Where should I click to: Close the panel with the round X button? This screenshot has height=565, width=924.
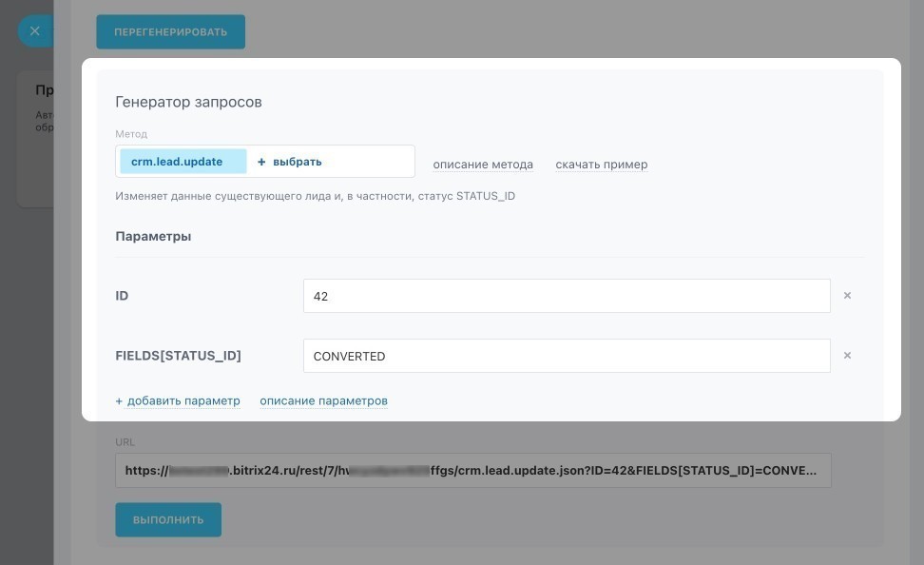click(x=34, y=31)
